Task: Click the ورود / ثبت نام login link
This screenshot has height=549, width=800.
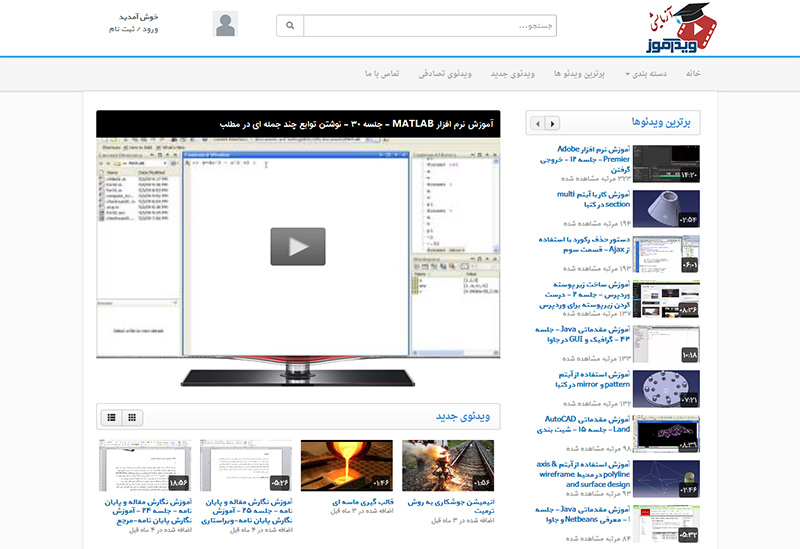Action: point(133,30)
